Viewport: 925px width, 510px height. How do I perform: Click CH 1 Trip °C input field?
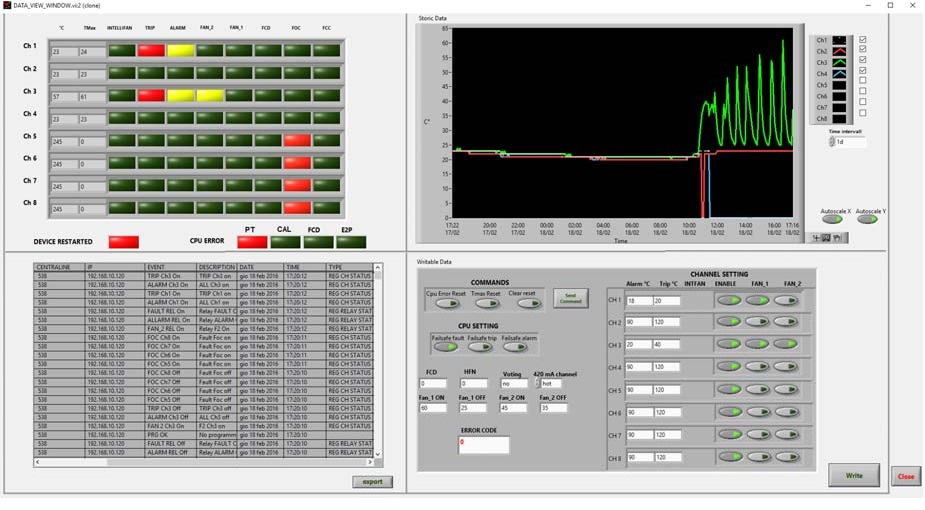[x=667, y=301]
